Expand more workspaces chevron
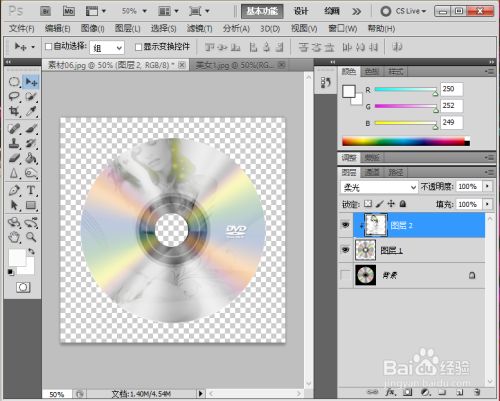500x401 pixels. 356,12
